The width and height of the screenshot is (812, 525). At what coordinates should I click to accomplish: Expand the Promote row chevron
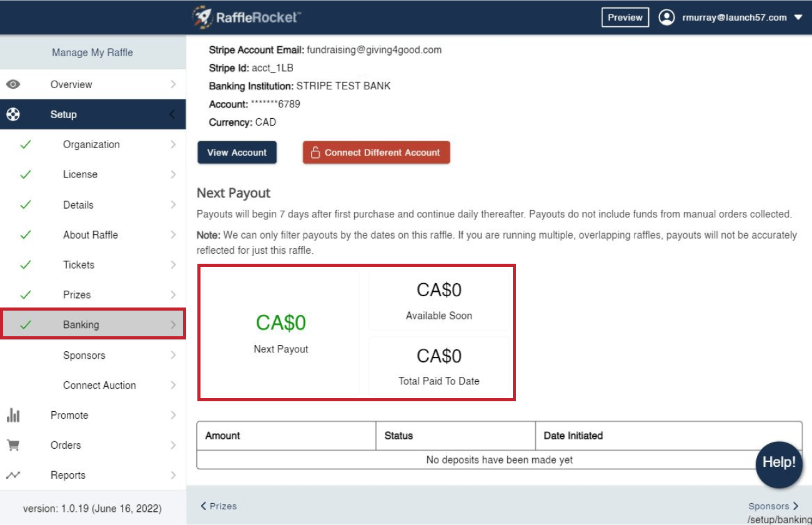coord(173,415)
